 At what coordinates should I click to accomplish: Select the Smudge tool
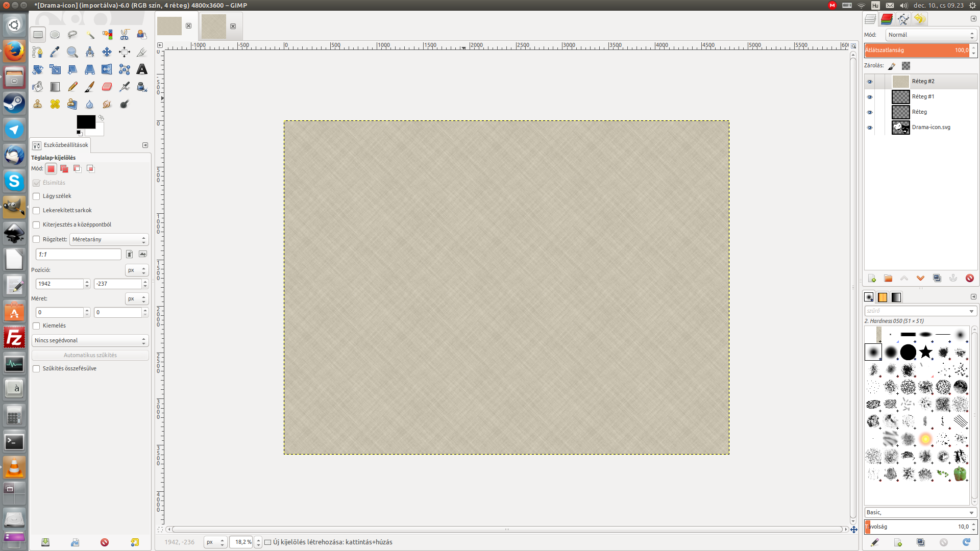tap(107, 104)
